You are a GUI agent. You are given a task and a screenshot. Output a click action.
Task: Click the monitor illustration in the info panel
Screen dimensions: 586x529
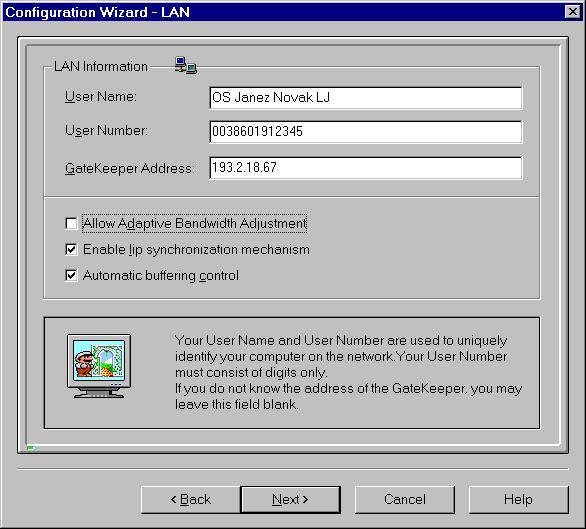pos(99,366)
